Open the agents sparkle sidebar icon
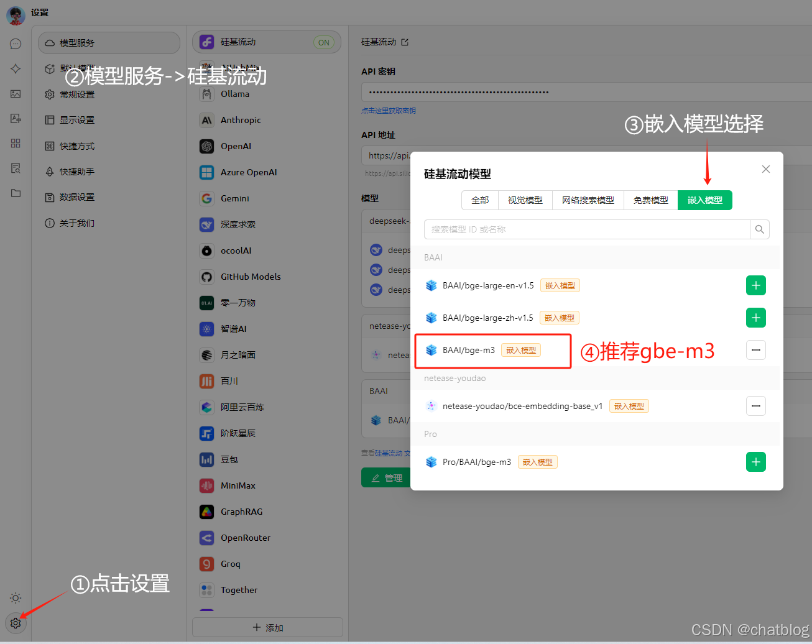Image resolution: width=812 pixels, height=644 pixels. (x=16, y=68)
